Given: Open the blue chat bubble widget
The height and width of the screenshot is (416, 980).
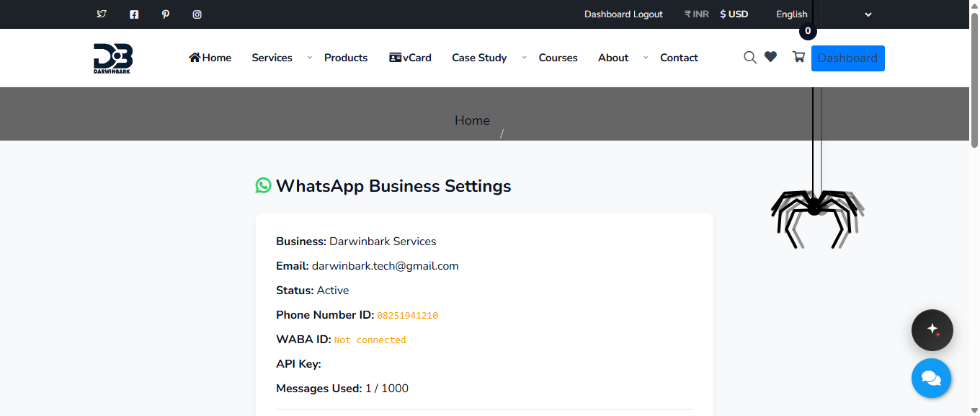Looking at the screenshot, I should 931,378.
